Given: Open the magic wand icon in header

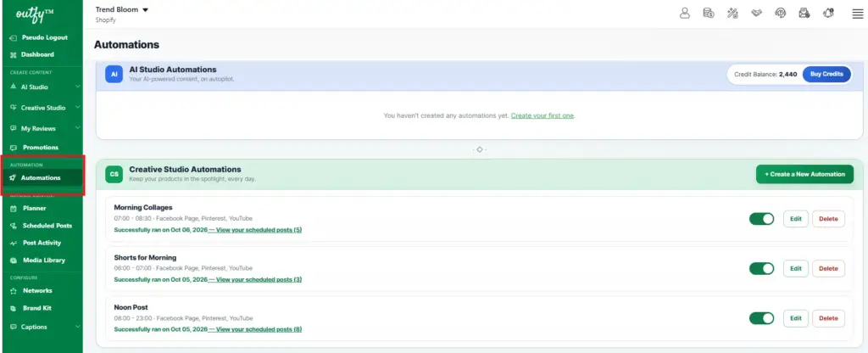Looking at the screenshot, I should tap(732, 14).
